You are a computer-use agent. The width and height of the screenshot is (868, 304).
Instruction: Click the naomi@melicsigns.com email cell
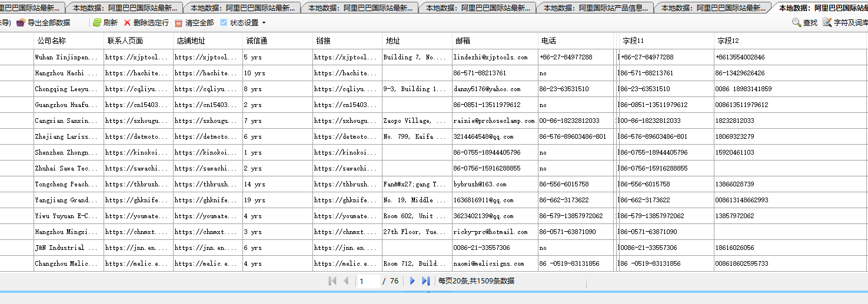[x=495, y=264]
